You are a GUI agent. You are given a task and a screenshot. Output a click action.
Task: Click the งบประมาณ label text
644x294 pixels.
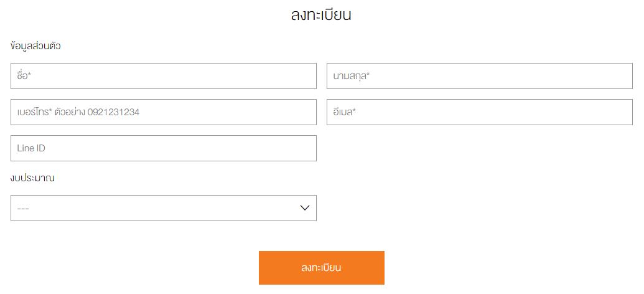pyautogui.click(x=33, y=178)
